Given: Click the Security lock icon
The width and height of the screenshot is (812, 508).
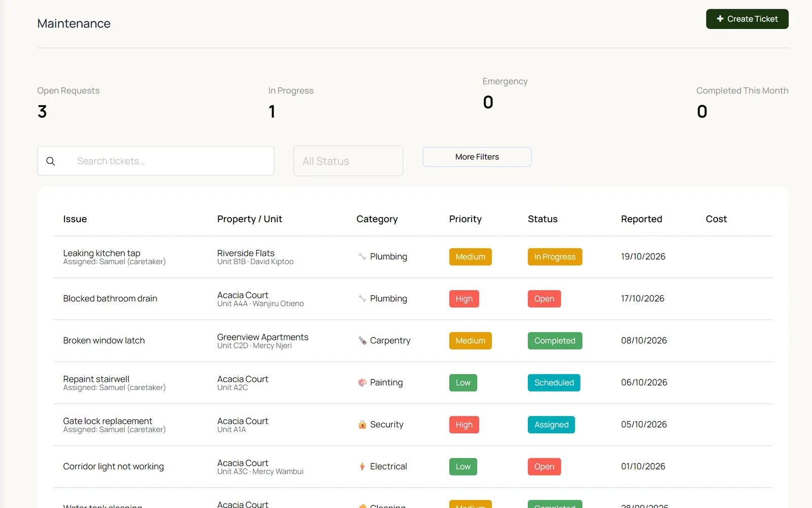Looking at the screenshot, I should click(362, 425).
